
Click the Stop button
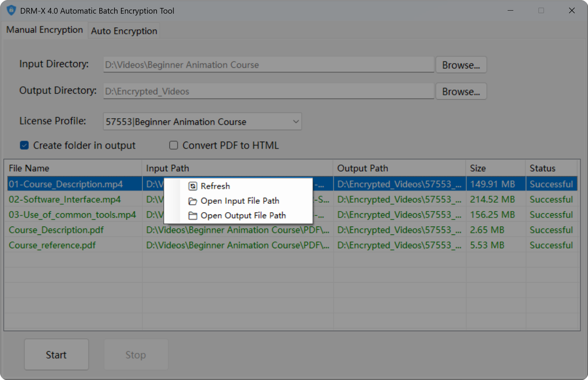pos(135,354)
